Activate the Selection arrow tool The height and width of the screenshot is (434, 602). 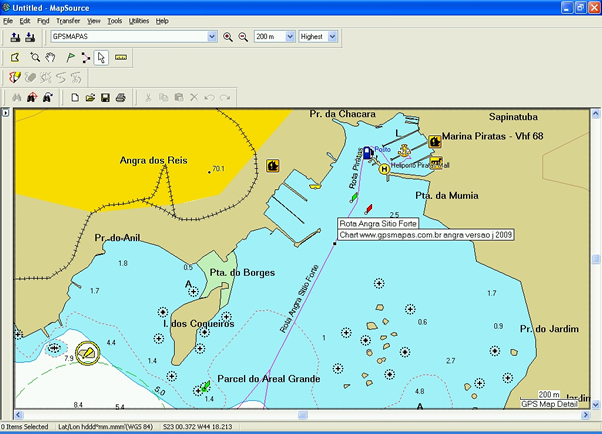(x=101, y=57)
